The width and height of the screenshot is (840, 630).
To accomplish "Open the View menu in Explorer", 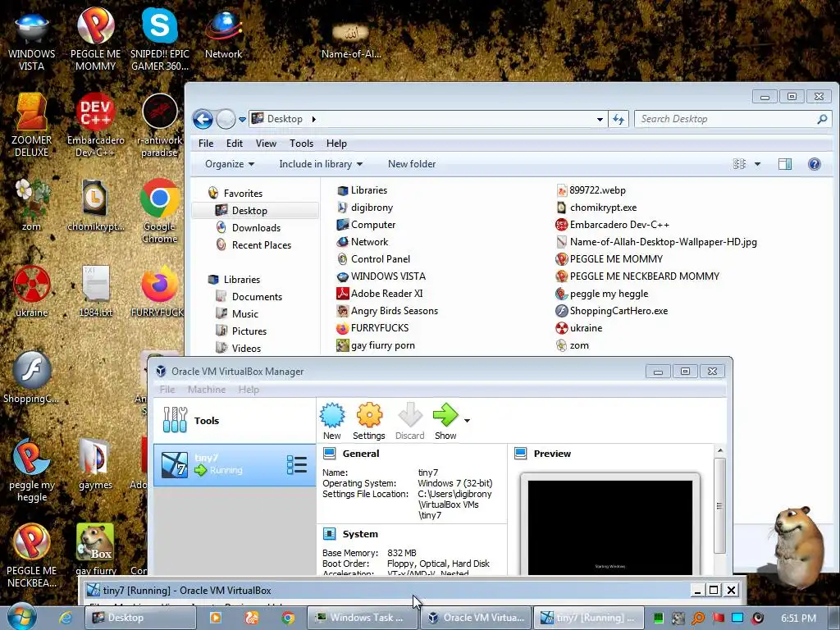I will click(x=266, y=144).
